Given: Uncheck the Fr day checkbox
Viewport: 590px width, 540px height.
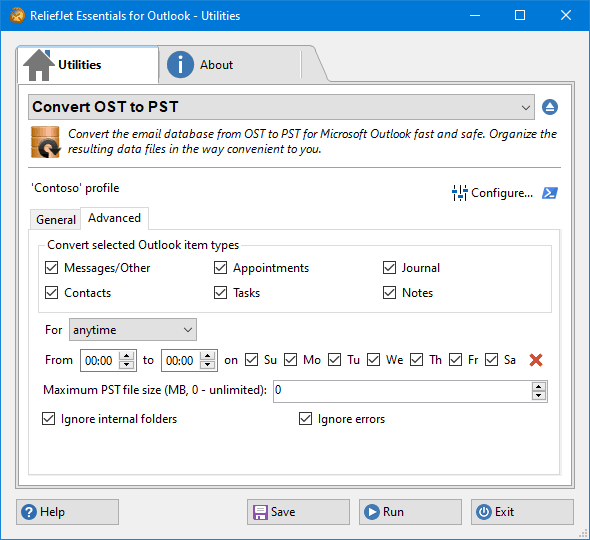Looking at the screenshot, I should pyautogui.click(x=455, y=360).
